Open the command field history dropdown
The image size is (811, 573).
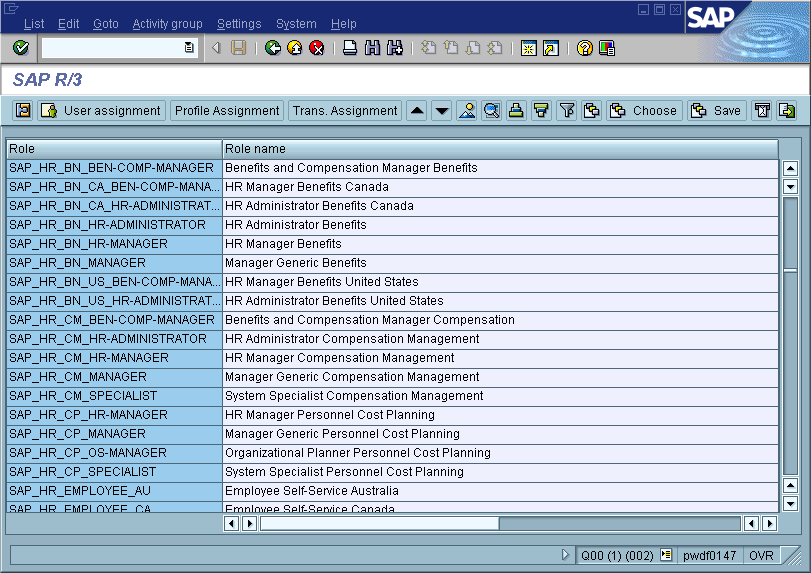click(189, 48)
